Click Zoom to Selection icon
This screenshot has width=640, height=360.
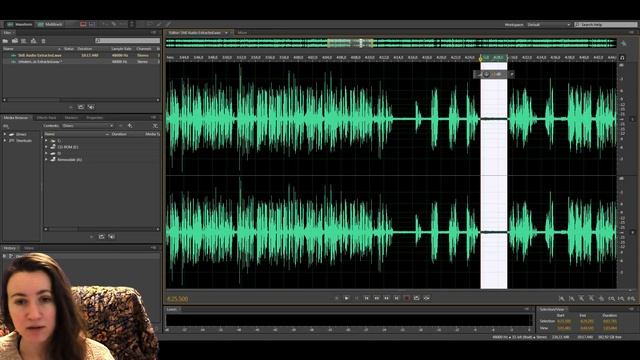631,299
